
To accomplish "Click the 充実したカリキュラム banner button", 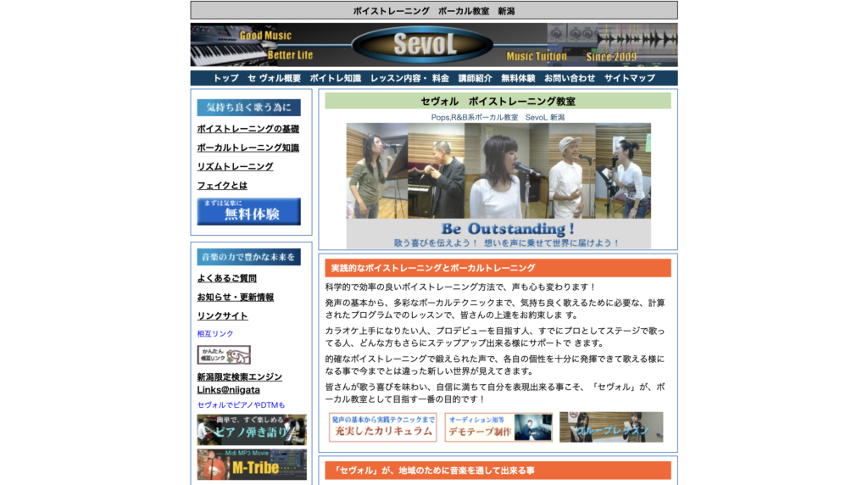I will 382,426.
